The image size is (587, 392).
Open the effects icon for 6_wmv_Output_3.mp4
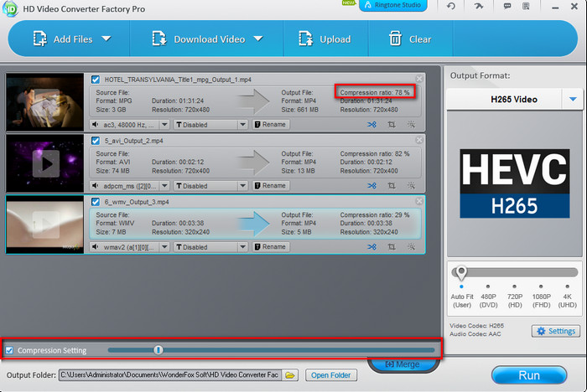(x=411, y=247)
